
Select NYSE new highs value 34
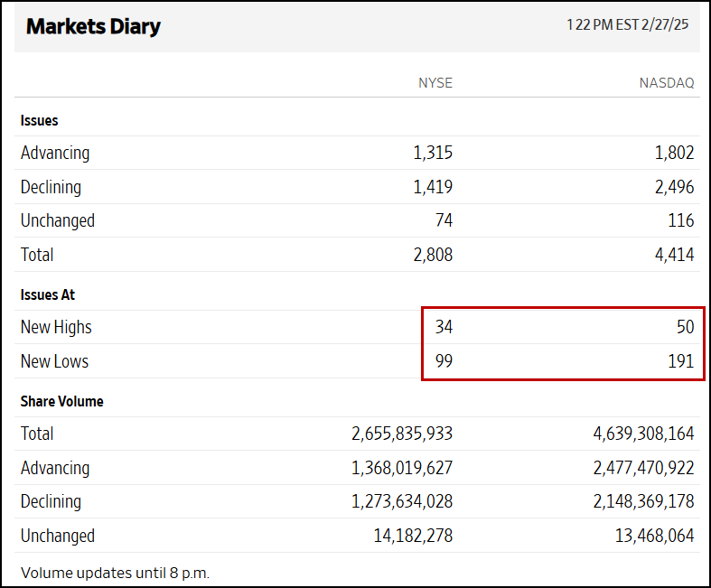pos(444,327)
